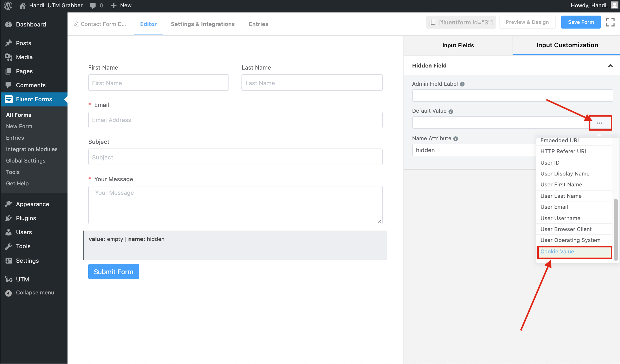Image resolution: width=620 pixels, height=364 pixels.
Task: Click the Admin Field Label info icon
Action: pyautogui.click(x=462, y=84)
